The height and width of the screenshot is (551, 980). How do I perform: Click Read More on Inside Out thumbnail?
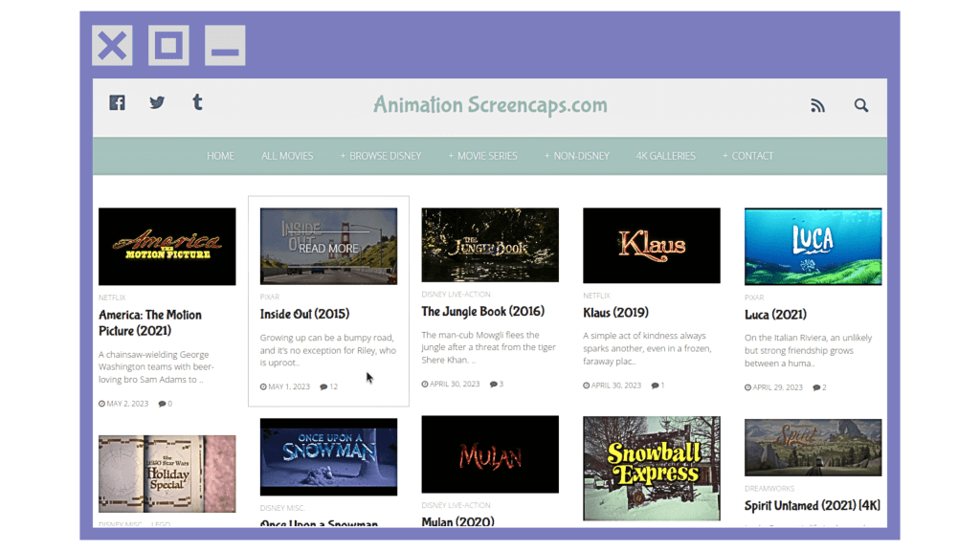pos(328,248)
